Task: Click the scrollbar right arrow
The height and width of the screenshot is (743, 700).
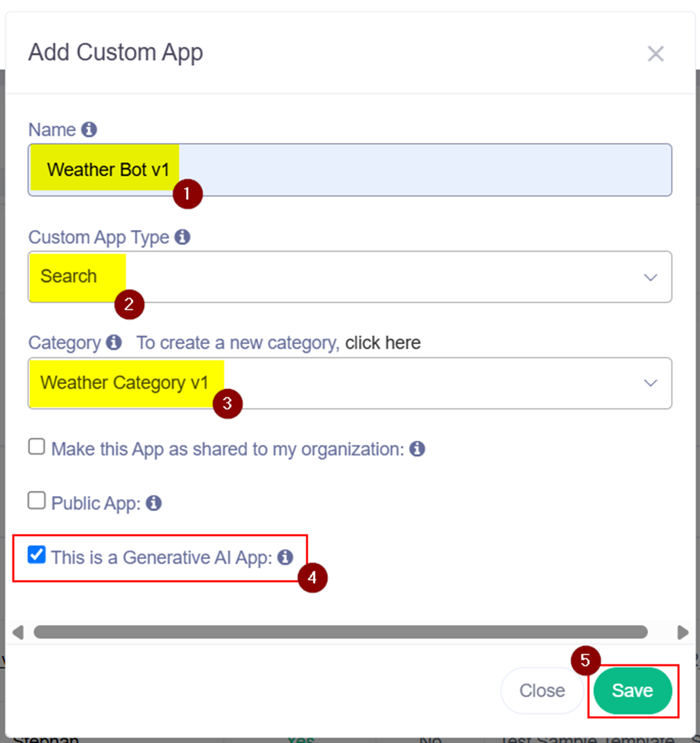Action: click(x=682, y=632)
